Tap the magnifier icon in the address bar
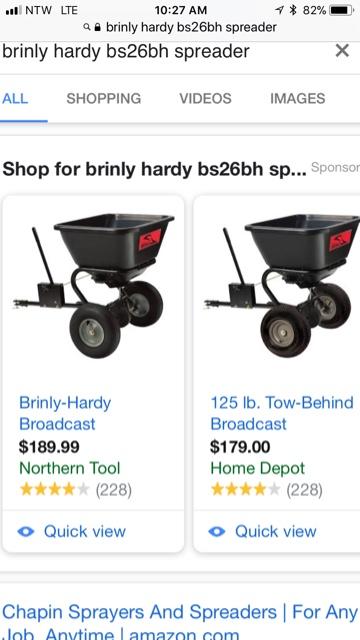This screenshot has height=640, width=360. click(x=87, y=27)
